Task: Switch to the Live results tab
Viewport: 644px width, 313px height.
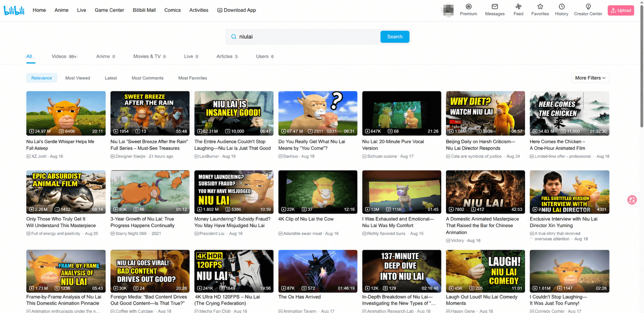Action: coord(192,57)
